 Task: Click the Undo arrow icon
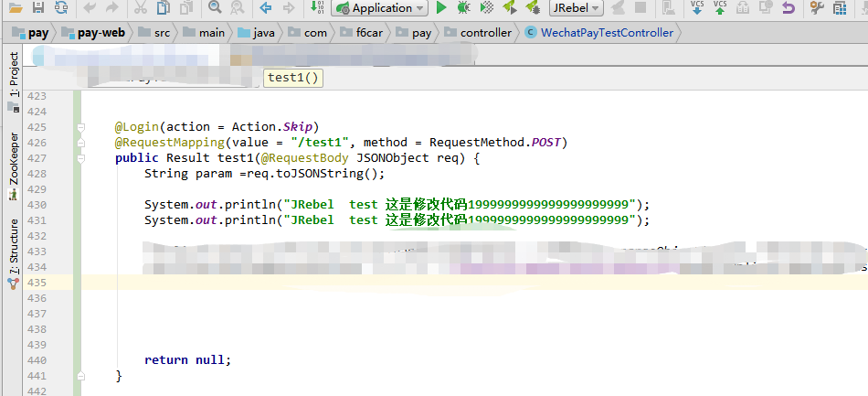[x=90, y=7]
